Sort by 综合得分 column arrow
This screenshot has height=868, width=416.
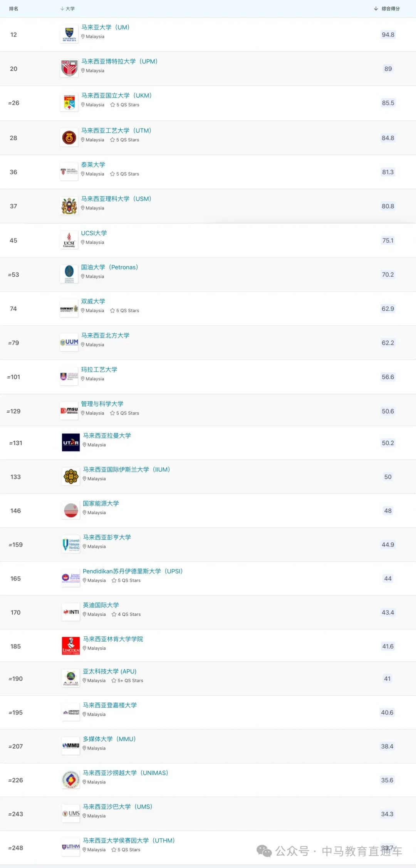tap(376, 8)
